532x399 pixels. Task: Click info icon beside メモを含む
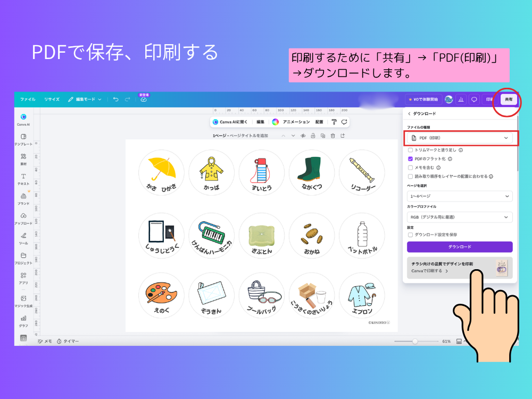click(x=438, y=168)
